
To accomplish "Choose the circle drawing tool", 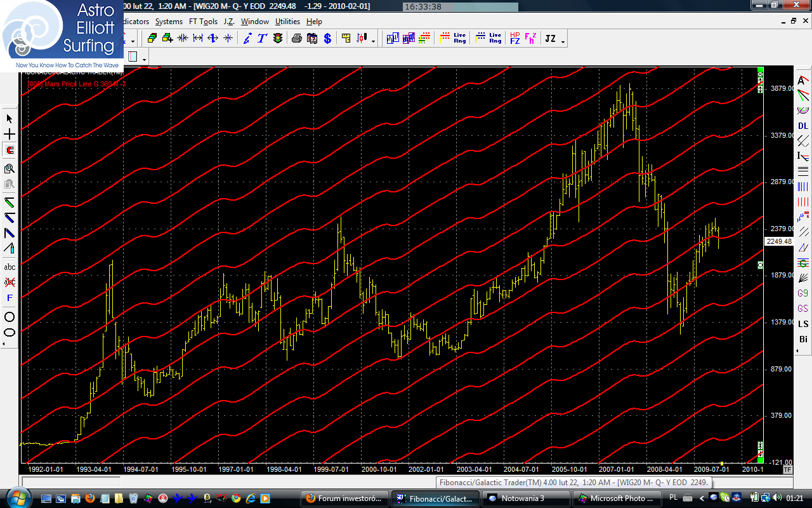I will [x=10, y=317].
